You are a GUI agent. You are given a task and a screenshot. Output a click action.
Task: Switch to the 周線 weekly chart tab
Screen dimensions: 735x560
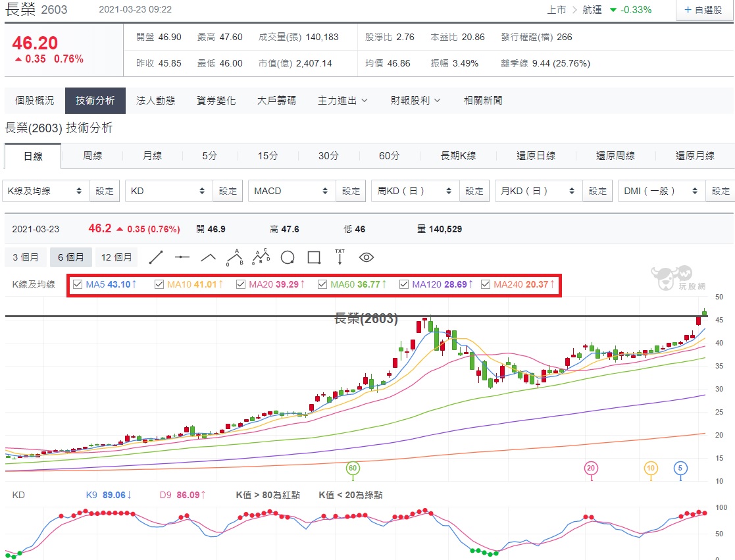tap(92, 155)
